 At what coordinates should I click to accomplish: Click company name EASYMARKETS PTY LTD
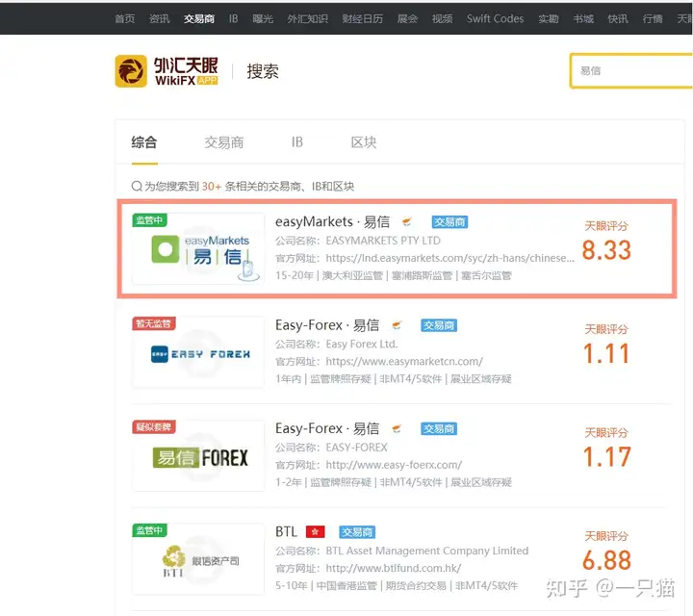tap(383, 241)
